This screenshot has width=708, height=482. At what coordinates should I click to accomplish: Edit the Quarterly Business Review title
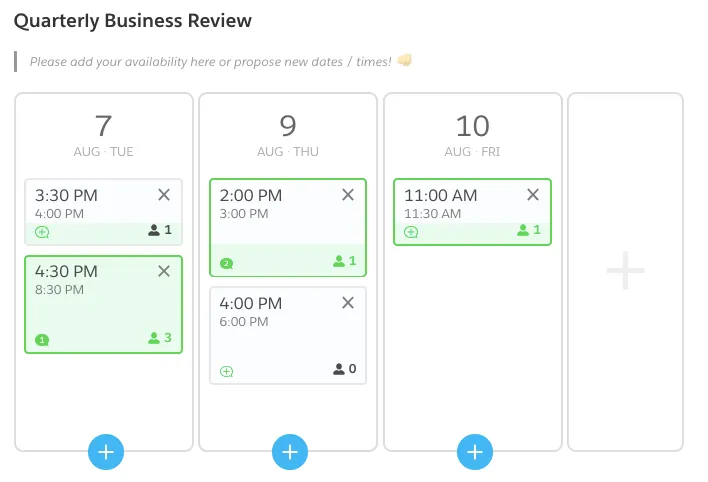(x=133, y=21)
